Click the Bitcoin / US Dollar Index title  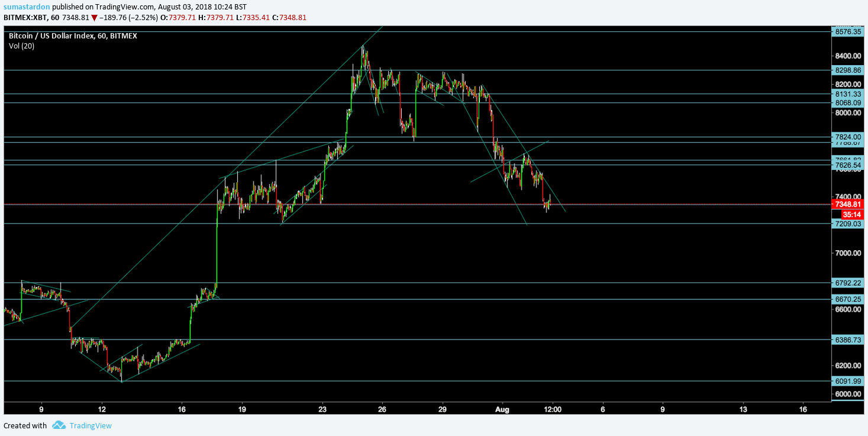click(73, 36)
